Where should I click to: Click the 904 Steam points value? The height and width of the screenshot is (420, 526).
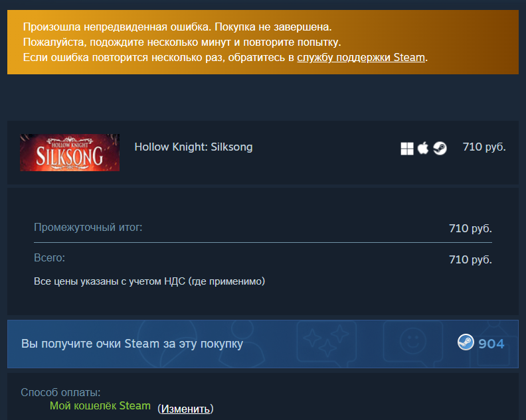[491, 344]
